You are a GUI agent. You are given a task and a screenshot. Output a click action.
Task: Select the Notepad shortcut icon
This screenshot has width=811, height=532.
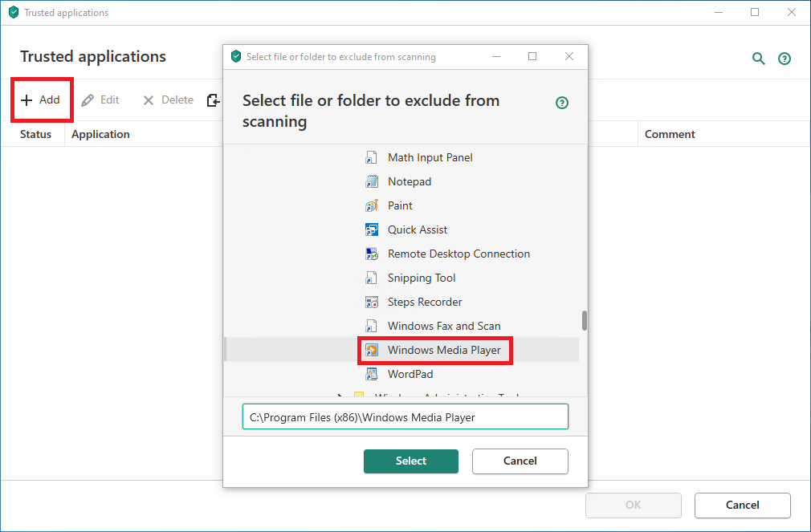point(372,182)
